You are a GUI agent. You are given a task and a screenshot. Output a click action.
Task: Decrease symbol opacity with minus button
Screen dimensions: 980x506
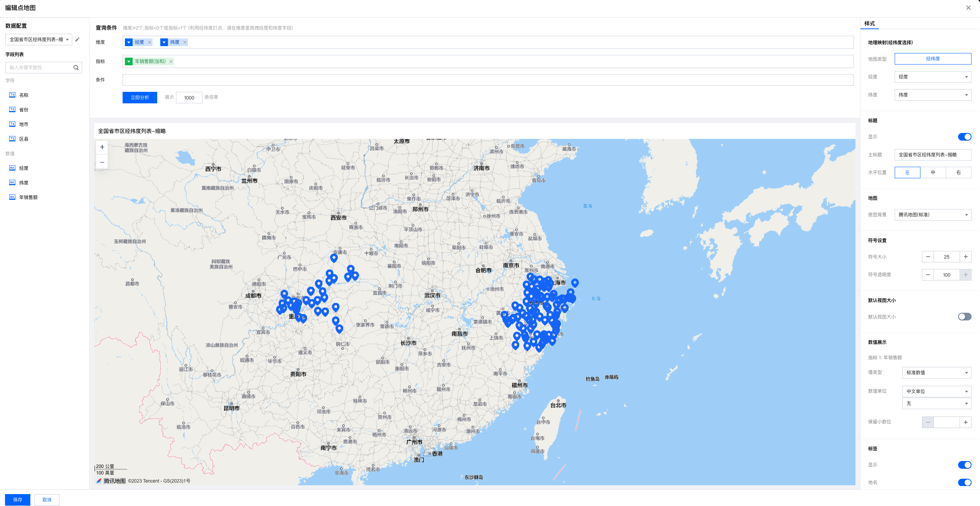[928, 275]
